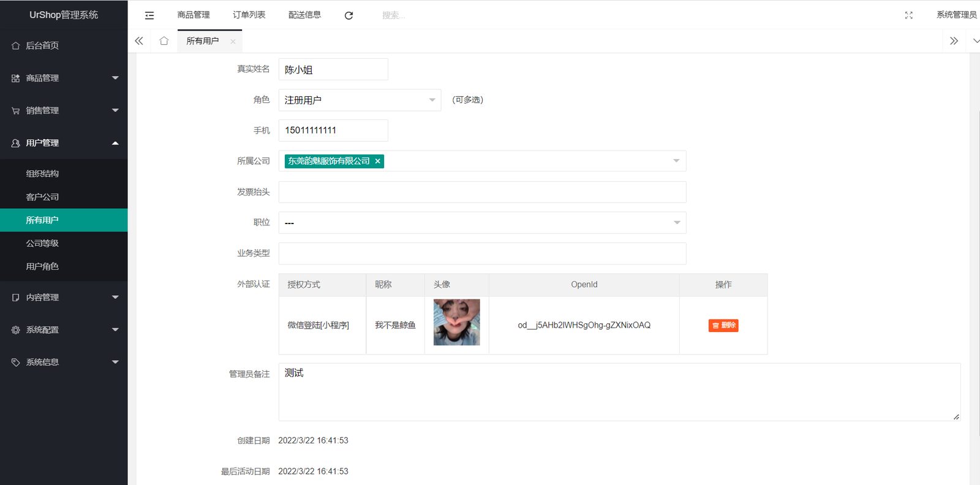
Task: Click the 用户管理 user icon
Action: pos(16,143)
